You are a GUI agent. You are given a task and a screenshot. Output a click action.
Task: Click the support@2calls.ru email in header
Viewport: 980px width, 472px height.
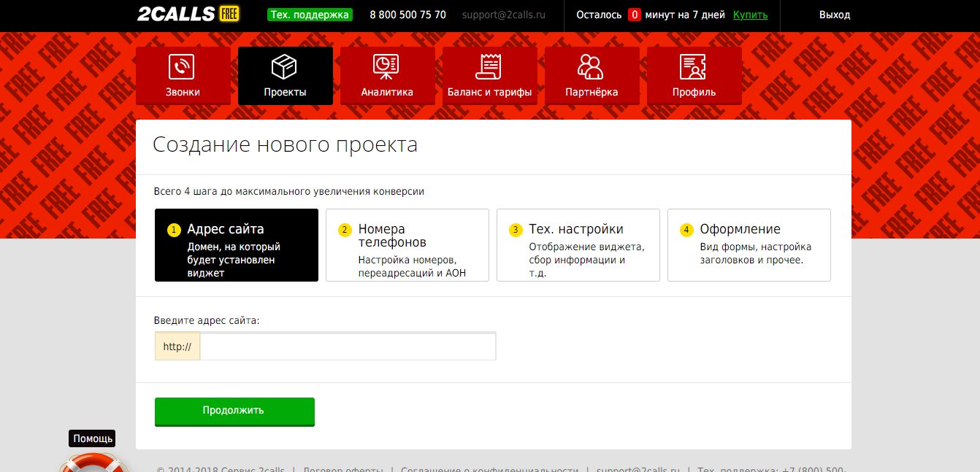coord(503,15)
